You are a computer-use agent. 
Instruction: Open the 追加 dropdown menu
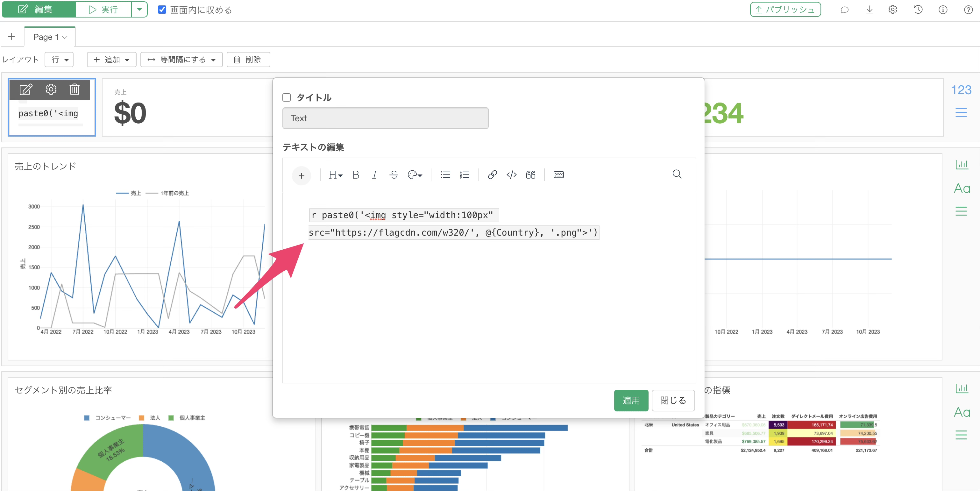point(111,59)
